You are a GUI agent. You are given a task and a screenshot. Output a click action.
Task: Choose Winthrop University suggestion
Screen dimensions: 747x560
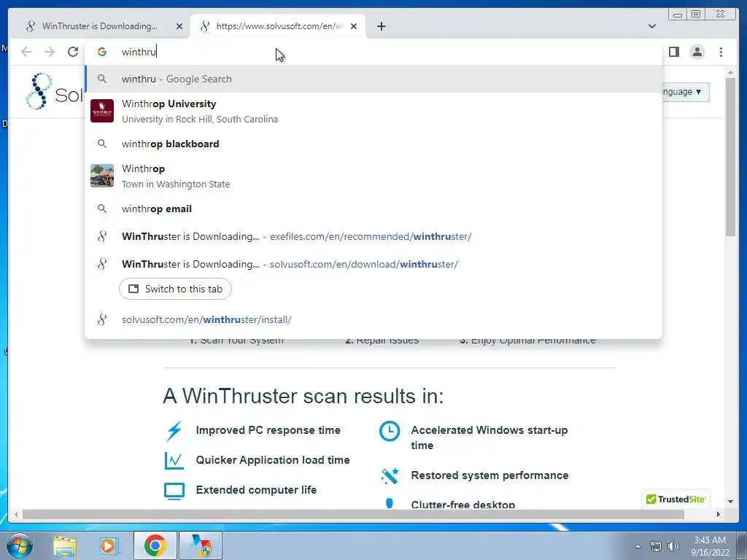[x=373, y=111]
